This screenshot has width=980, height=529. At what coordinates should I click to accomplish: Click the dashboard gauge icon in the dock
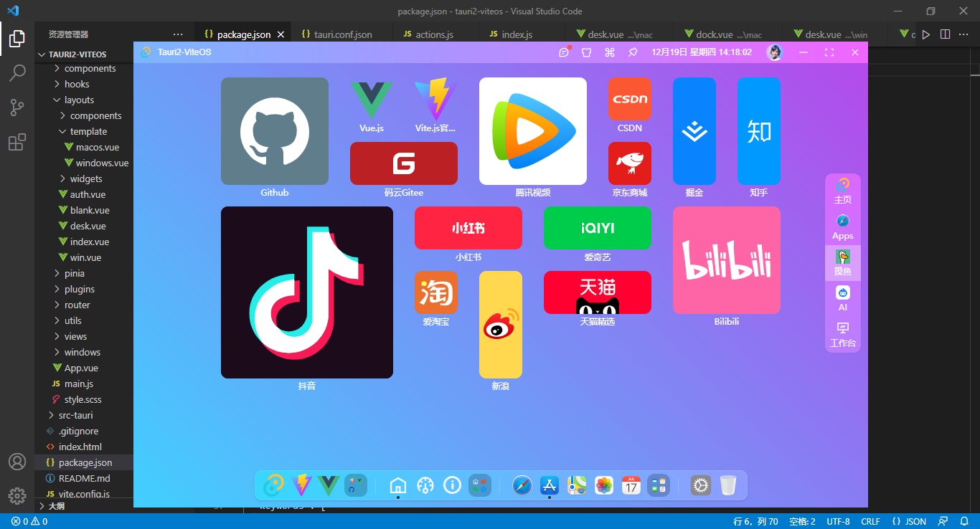coord(425,485)
